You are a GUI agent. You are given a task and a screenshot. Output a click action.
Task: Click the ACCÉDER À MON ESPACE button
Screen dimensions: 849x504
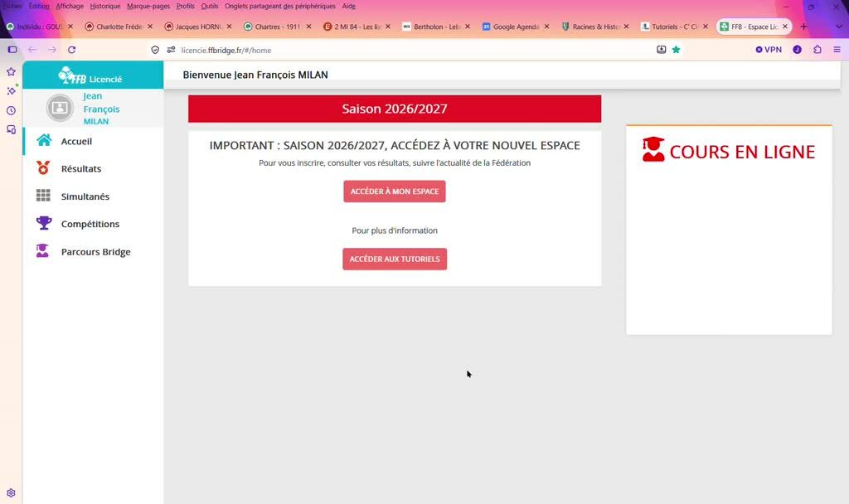click(394, 191)
